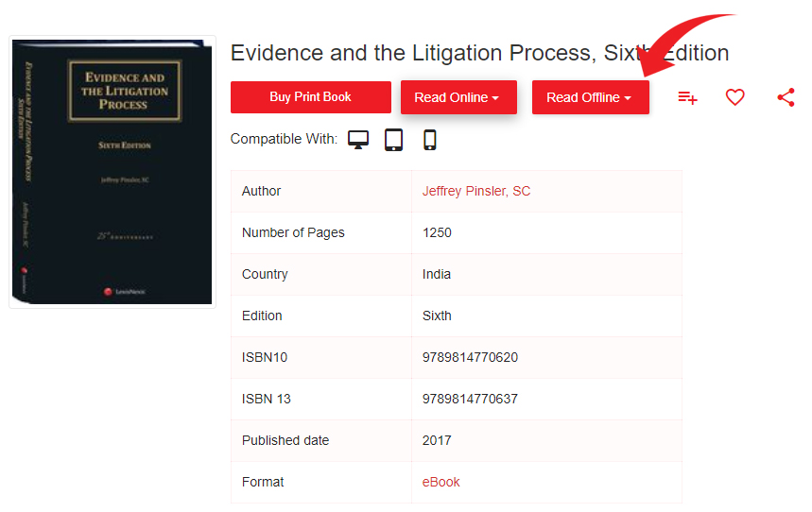Select the book title heading text
Image resolution: width=812 pixels, height=512 pixels.
coord(479,53)
